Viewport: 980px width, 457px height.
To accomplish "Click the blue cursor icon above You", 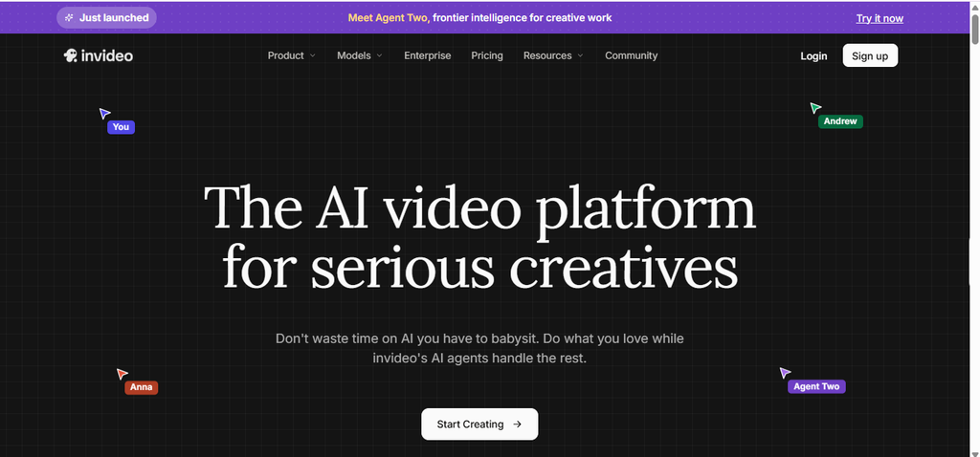I will pos(104,113).
